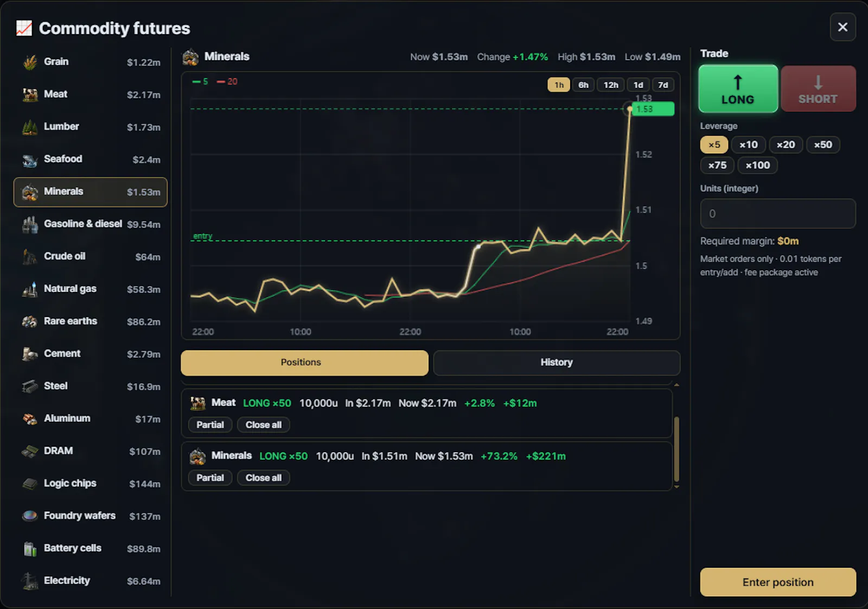Click the Meat commodity icon in sidebar

pos(30,94)
